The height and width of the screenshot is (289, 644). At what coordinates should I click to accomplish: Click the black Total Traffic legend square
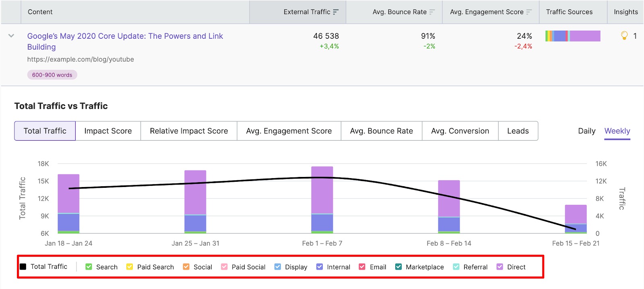[x=23, y=267]
